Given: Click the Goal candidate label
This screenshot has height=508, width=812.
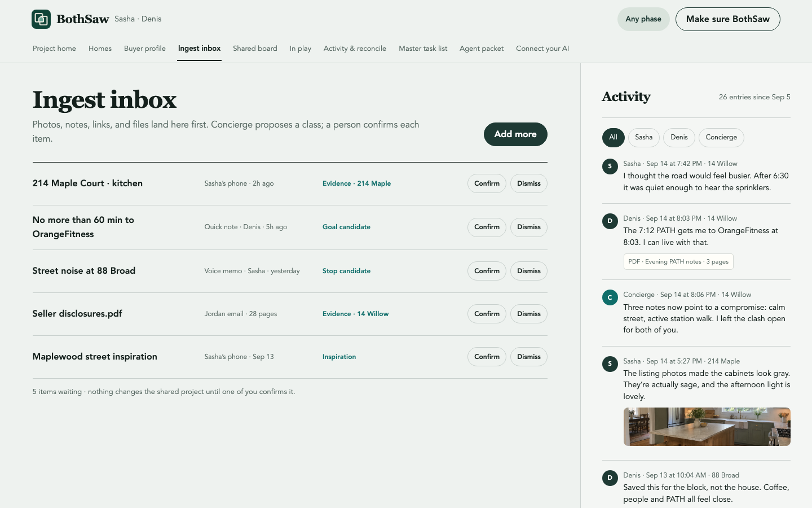Looking at the screenshot, I should pos(346,227).
